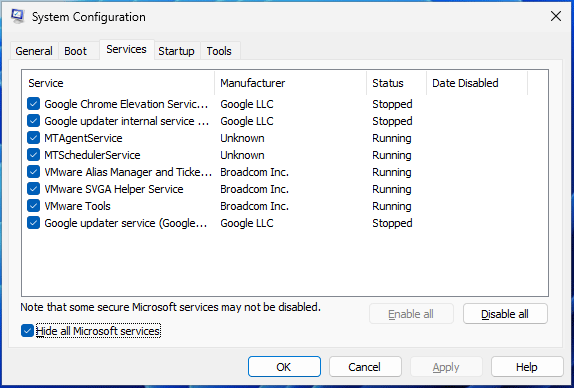Click the System Configuration title bar icon
This screenshot has width=574, height=388.
point(17,17)
